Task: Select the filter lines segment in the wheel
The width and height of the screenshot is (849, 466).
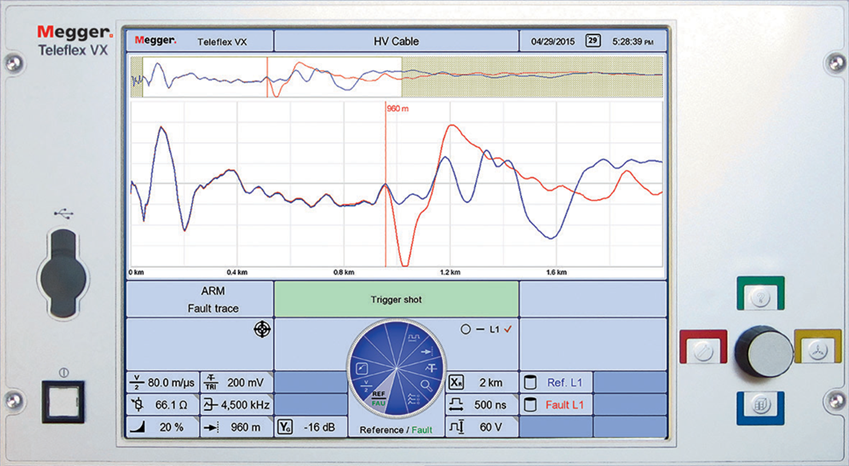Action: click(x=414, y=400)
